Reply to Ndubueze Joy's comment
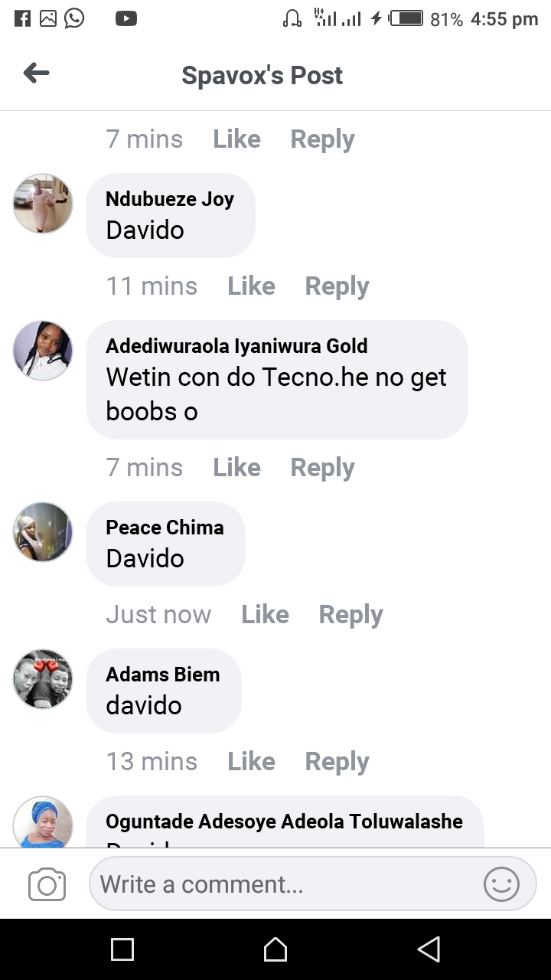 337,286
